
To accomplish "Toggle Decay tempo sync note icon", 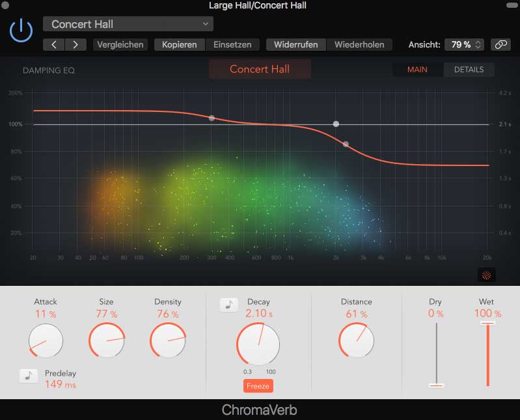I will [x=228, y=304].
